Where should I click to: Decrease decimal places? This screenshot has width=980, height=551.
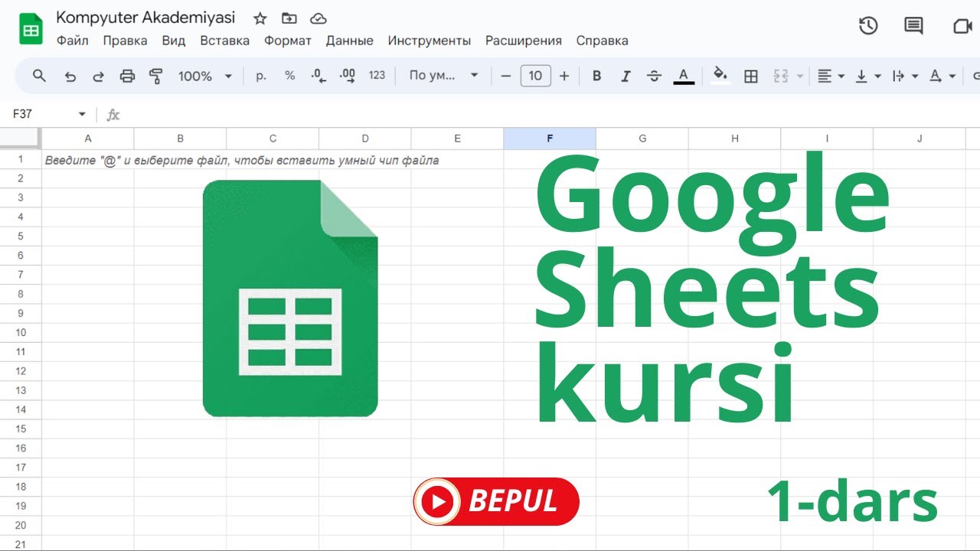click(318, 76)
